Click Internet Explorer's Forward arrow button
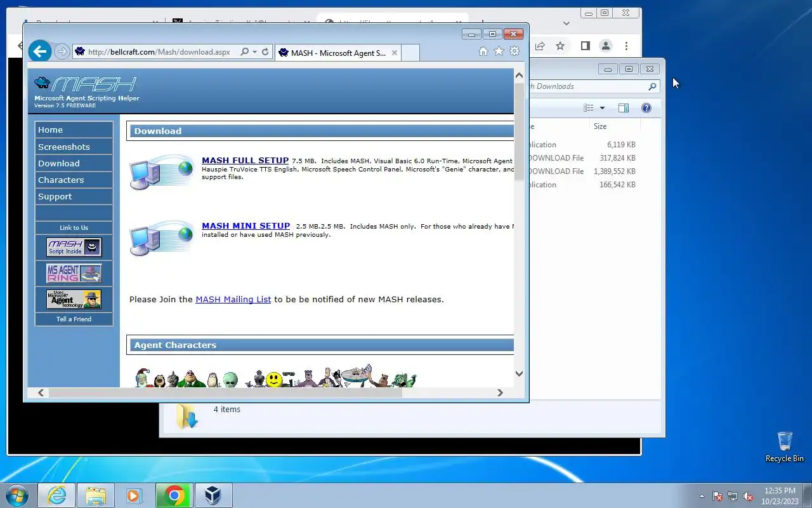Viewport: 812px width, 508px height. (62, 52)
